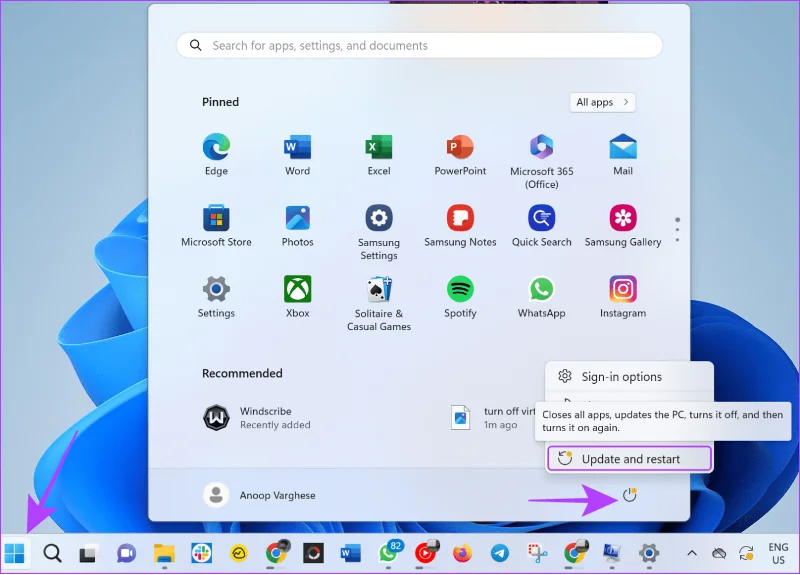
Task: Click the Windows Update tray icon
Action: click(x=746, y=553)
